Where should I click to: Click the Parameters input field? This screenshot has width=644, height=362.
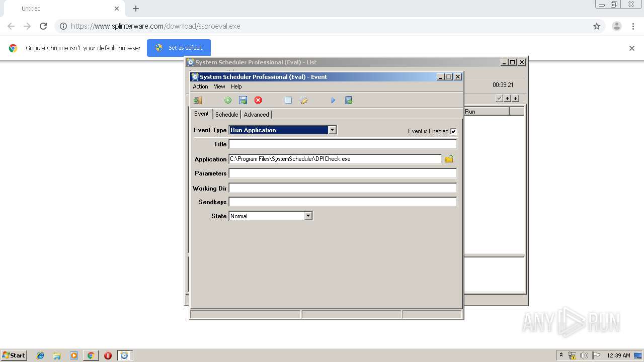point(343,173)
